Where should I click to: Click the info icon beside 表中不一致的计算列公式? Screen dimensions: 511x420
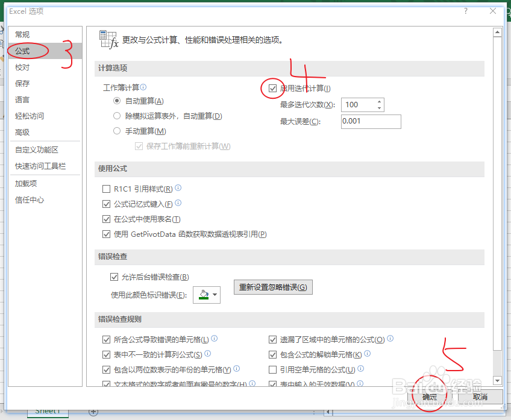coord(207,353)
